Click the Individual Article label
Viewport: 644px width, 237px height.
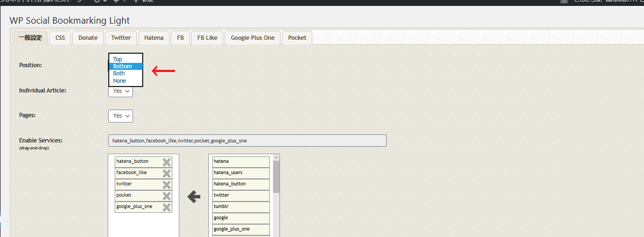[x=43, y=90]
